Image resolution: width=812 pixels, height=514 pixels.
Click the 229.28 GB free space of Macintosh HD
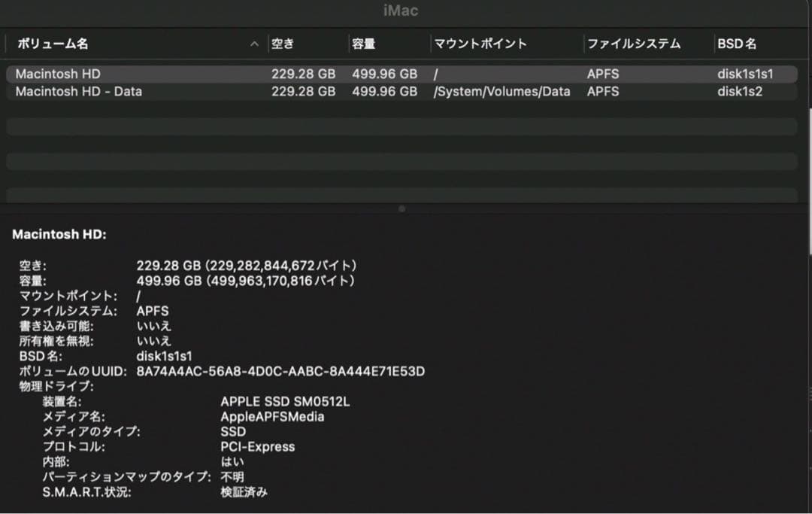point(304,74)
